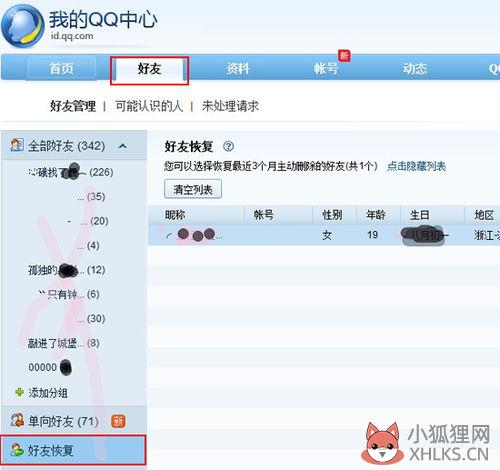Select friend group with (30) members
Image resolution: width=500 pixels, height=470 pixels.
(x=91, y=319)
